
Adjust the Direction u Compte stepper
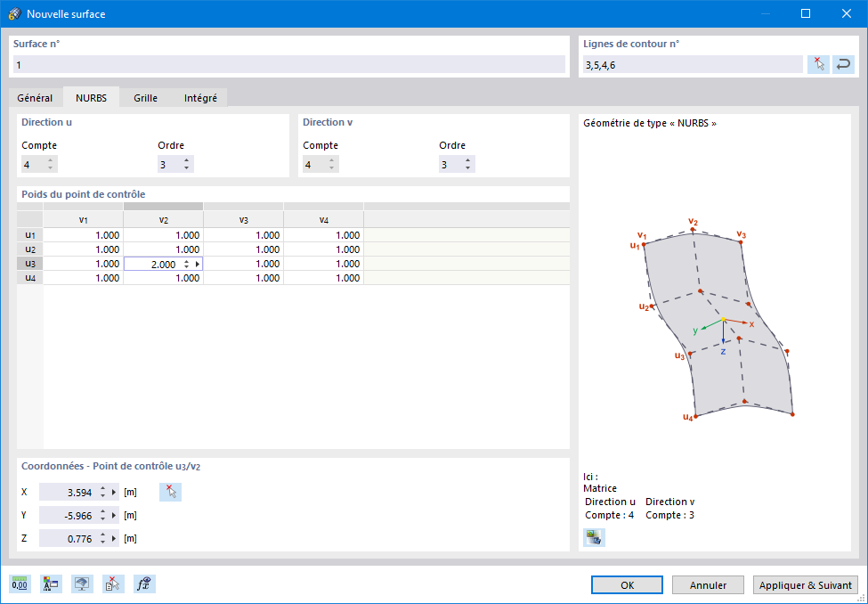click(51, 165)
